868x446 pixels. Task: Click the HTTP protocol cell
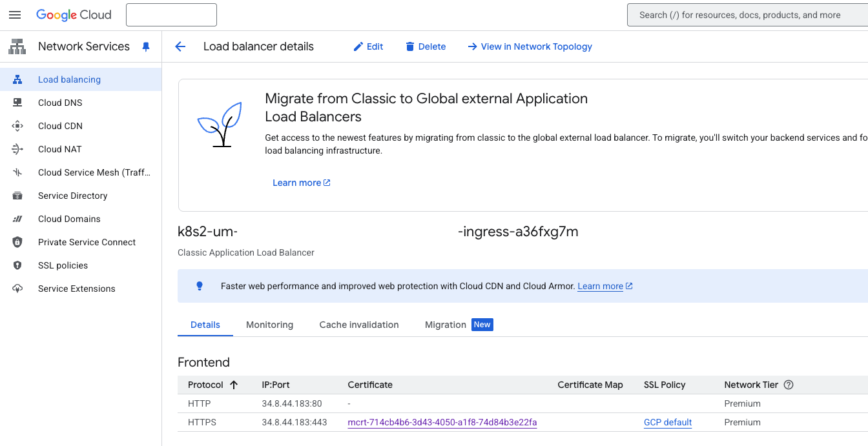pyautogui.click(x=200, y=403)
